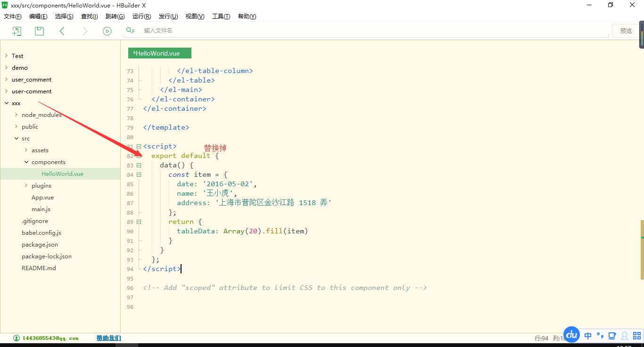Viewport: 644px width, 347px height.
Task: Open App.vue in the file tree
Action: [42, 197]
